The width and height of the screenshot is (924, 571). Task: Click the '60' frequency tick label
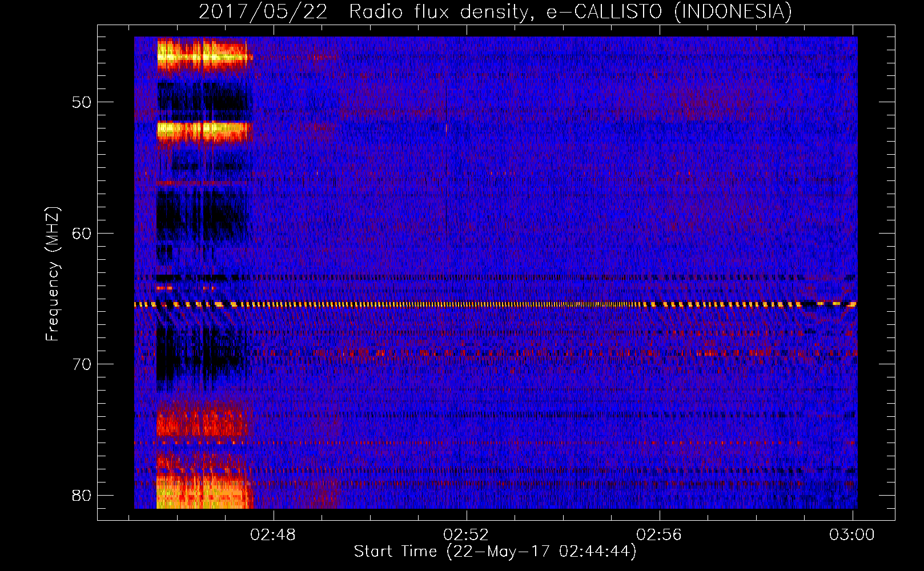[82, 233]
